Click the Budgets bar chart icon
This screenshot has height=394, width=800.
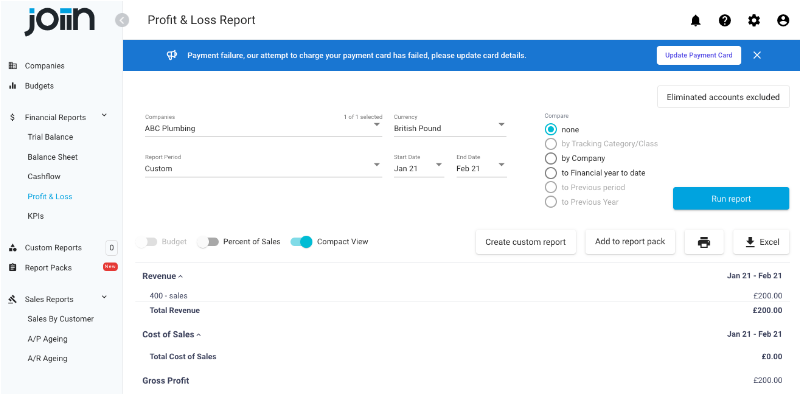tap(13, 86)
